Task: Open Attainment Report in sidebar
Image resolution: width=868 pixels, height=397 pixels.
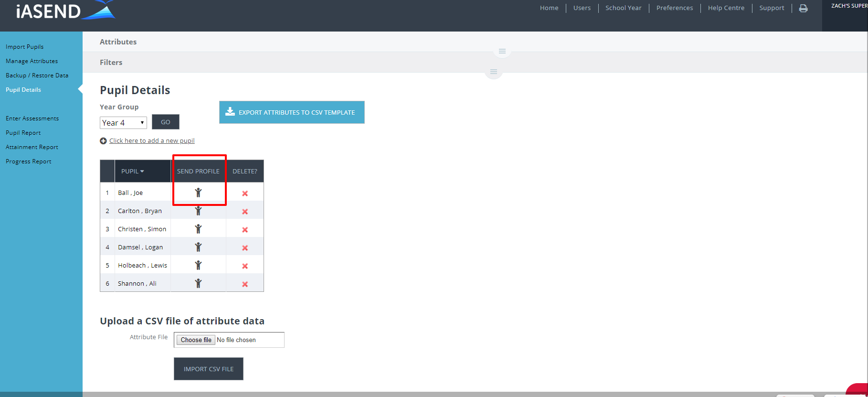Action: click(32, 147)
